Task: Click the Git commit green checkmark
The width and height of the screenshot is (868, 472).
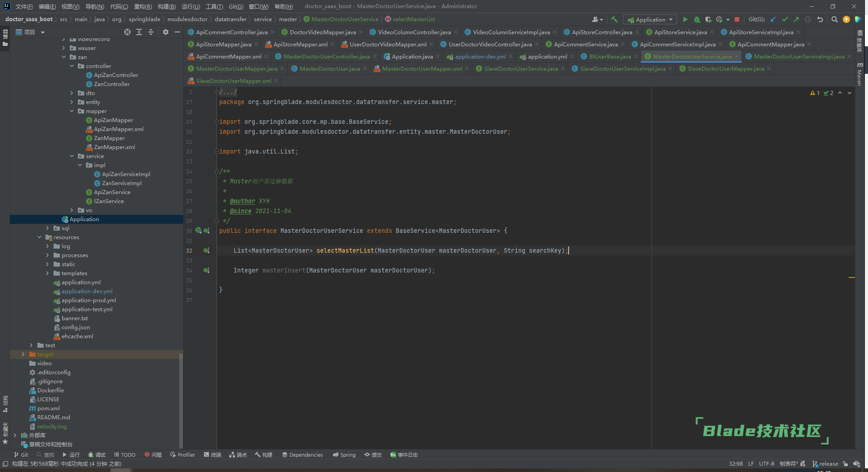Action: click(785, 19)
